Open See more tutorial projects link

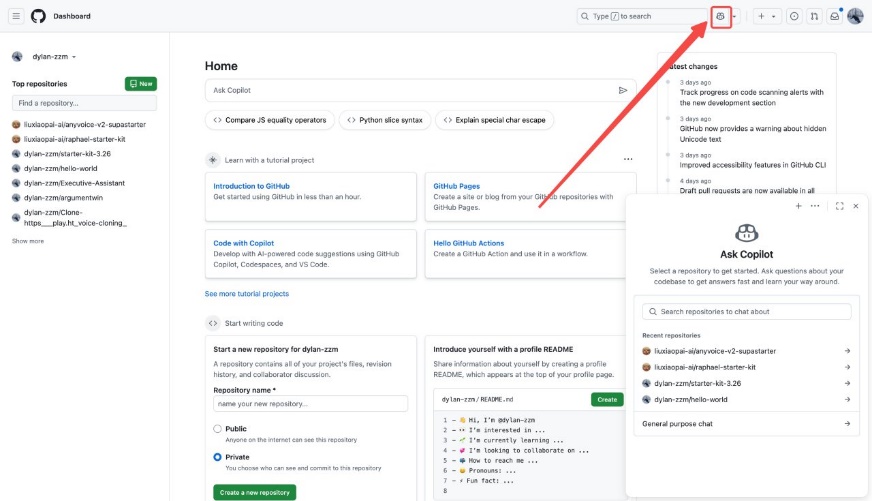[247, 294]
